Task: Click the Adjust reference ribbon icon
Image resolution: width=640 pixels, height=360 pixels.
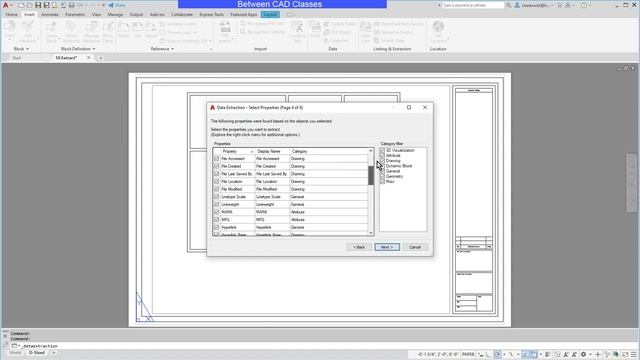Action: [151, 29]
